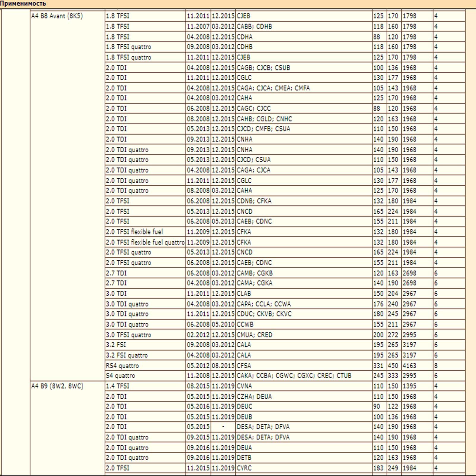Click the CMUA; CRED engine codes cell
Viewport: 476px width, 476px height.
(x=254, y=335)
